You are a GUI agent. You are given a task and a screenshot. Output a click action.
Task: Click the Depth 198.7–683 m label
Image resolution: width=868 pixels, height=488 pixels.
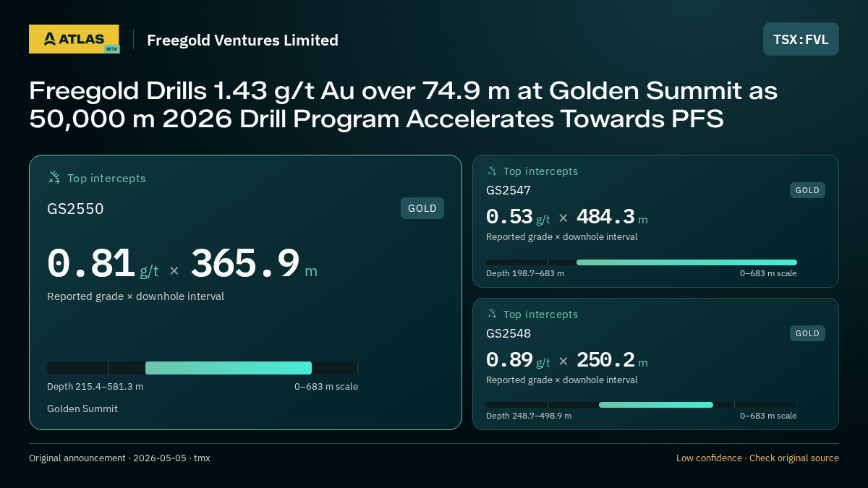(x=525, y=273)
